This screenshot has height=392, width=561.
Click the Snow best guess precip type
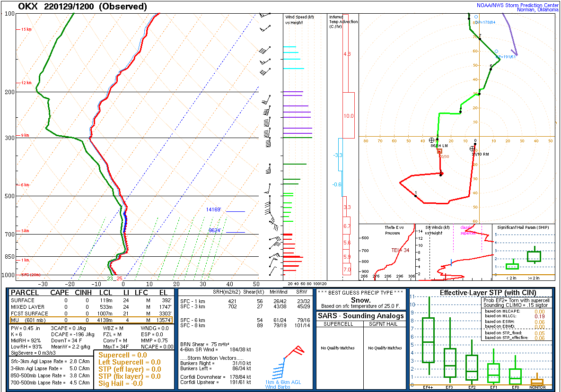coord(361,300)
